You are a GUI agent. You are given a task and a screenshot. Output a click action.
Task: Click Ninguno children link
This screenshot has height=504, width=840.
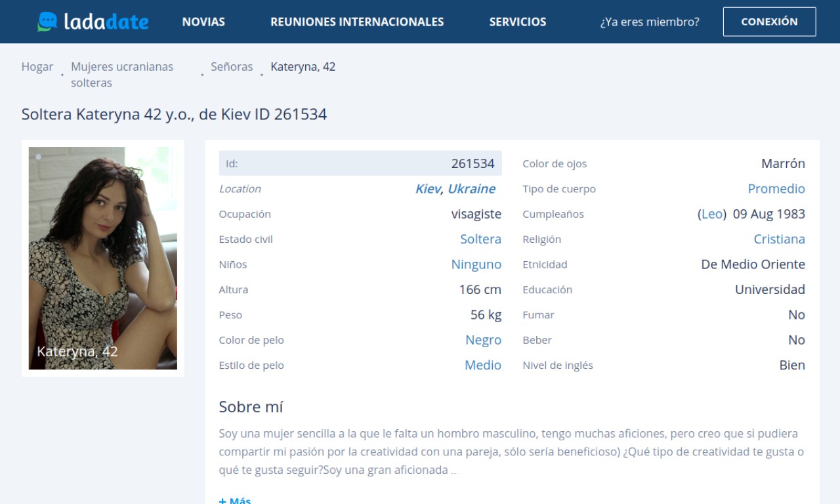476,264
